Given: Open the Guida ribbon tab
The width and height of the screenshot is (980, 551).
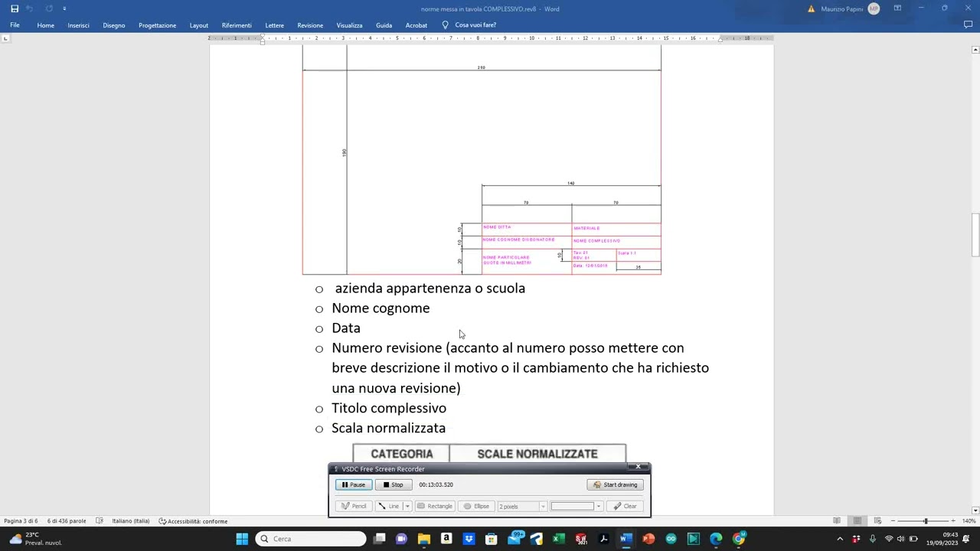Looking at the screenshot, I should click(x=384, y=25).
